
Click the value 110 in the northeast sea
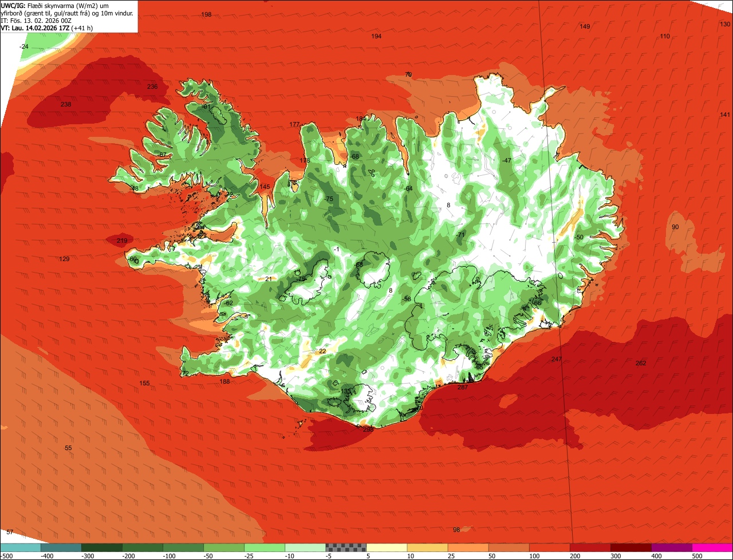665,36
